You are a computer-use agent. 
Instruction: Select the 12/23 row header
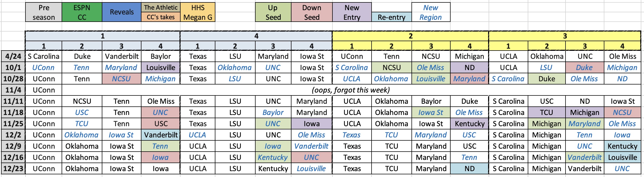tap(13, 169)
